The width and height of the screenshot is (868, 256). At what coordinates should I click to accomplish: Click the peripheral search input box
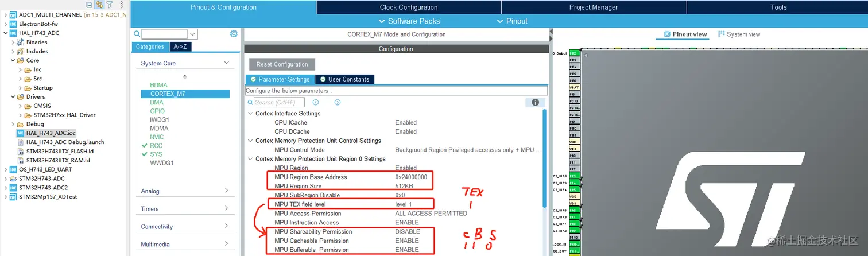click(x=164, y=34)
